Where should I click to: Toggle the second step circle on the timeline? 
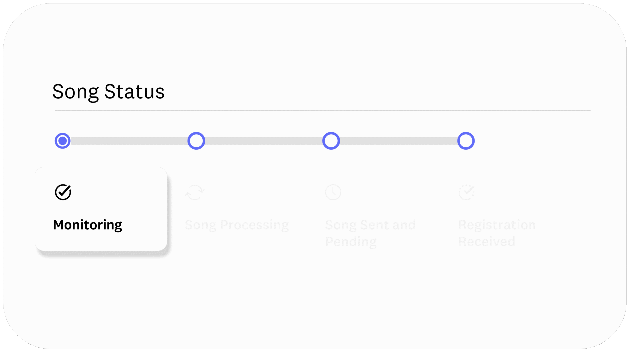pyautogui.click(x=196, y=140)
